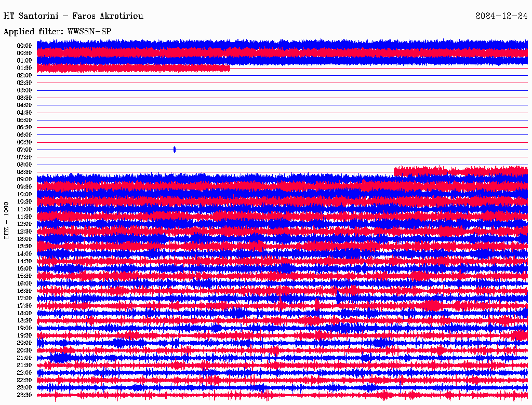Click the small blue spike on the 07:00 trace
Screen dimensions: 532x405
click(175, 150)
